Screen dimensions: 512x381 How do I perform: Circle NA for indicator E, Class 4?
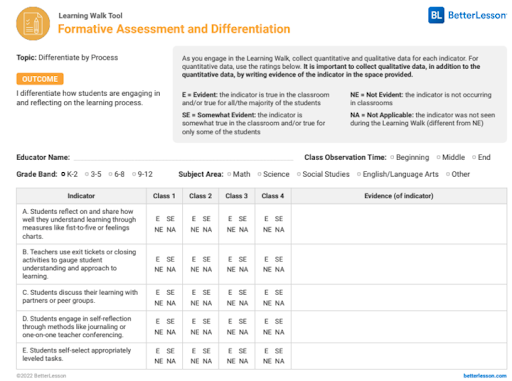click(x=280, y=361)
